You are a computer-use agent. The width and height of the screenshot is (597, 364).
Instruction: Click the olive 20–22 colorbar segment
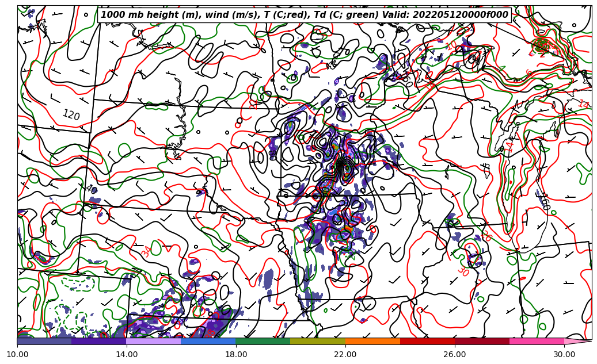coord(318,341)
